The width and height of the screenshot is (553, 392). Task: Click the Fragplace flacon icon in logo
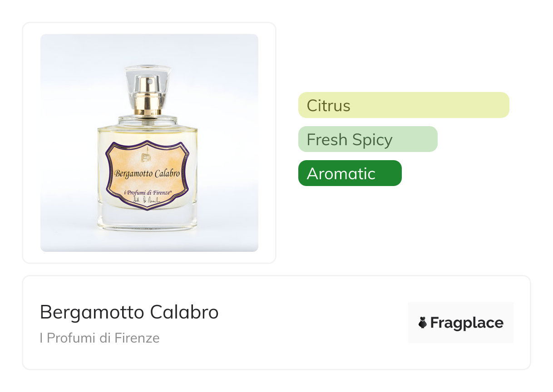coord(423,323)
